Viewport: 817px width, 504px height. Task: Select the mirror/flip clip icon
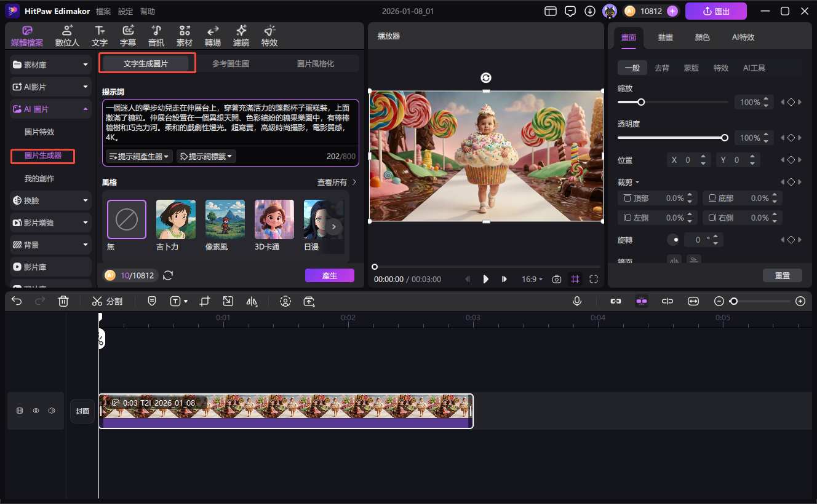coord(252,301)
